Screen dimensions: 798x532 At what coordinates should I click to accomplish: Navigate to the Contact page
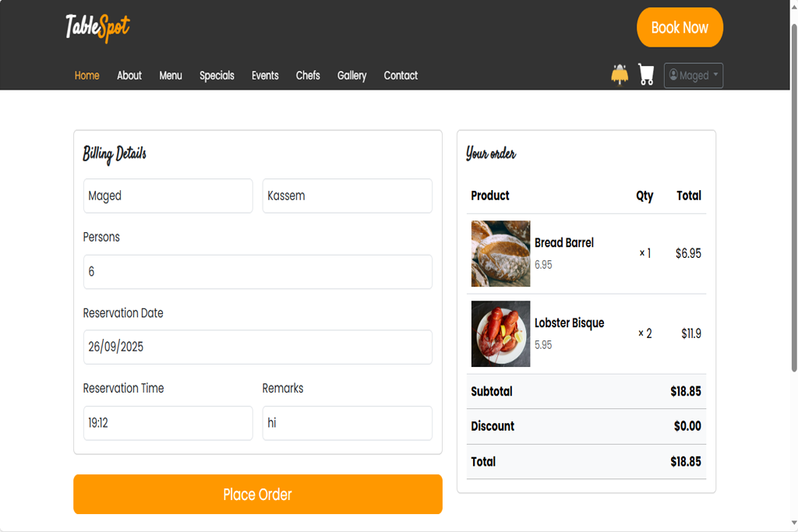[401, 76]
